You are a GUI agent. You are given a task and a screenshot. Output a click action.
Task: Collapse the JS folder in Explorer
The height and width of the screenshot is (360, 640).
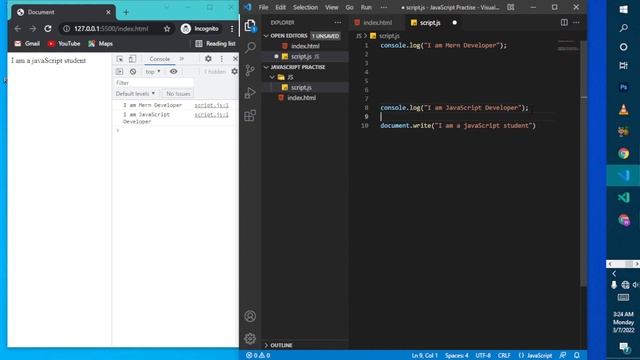272,77
